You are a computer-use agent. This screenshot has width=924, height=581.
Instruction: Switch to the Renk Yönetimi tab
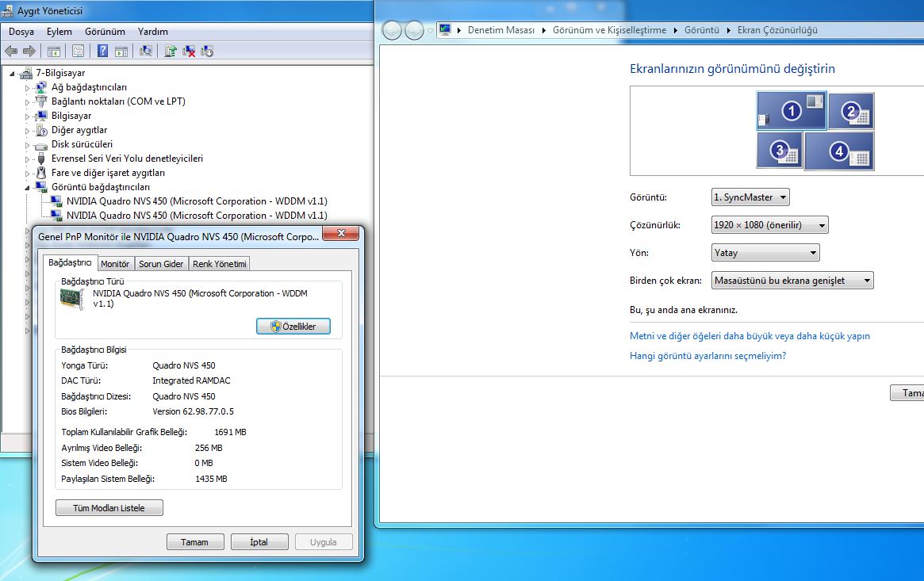click(x=219, y=264)
